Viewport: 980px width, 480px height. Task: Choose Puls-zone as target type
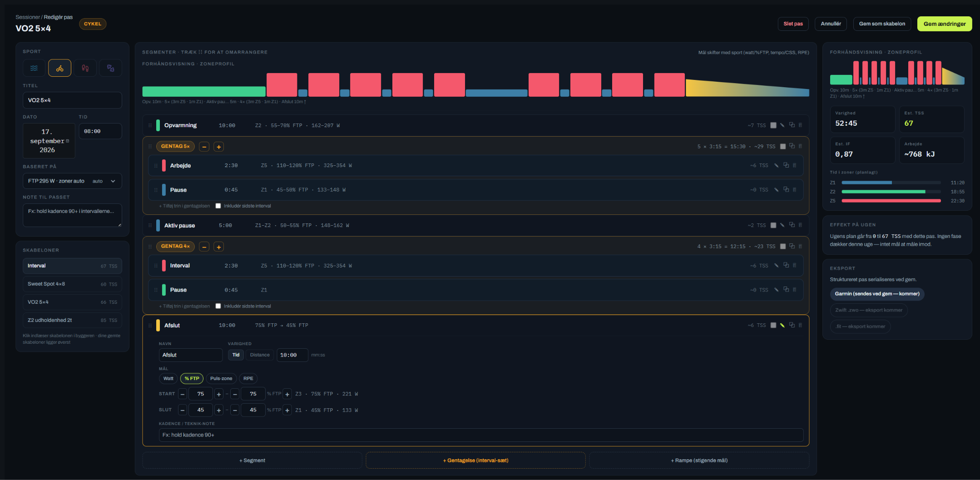pyautogui.click(x=221, y=378)
